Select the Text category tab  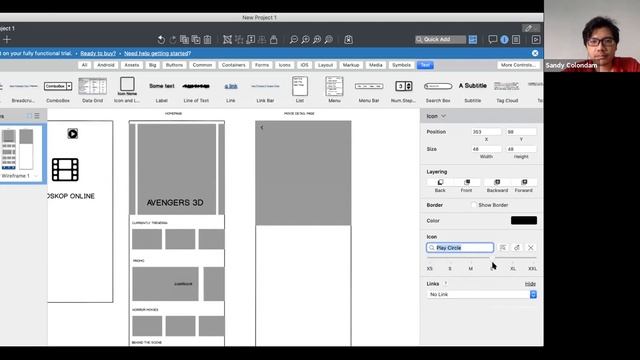click(x=425, y=65)
